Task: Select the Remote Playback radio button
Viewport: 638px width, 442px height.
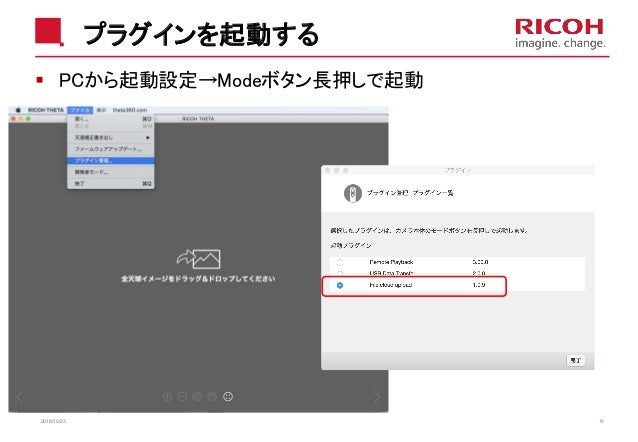Action: coord(340,262)
